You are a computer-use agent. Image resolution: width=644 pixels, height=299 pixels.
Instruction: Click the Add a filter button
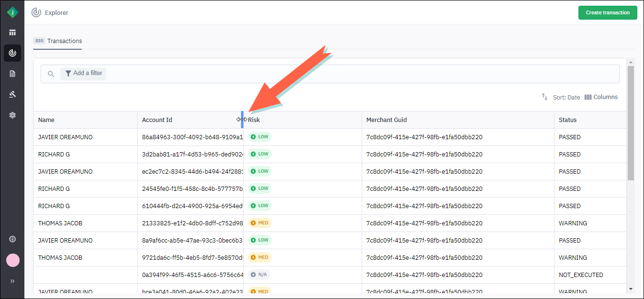pos(83,74)
